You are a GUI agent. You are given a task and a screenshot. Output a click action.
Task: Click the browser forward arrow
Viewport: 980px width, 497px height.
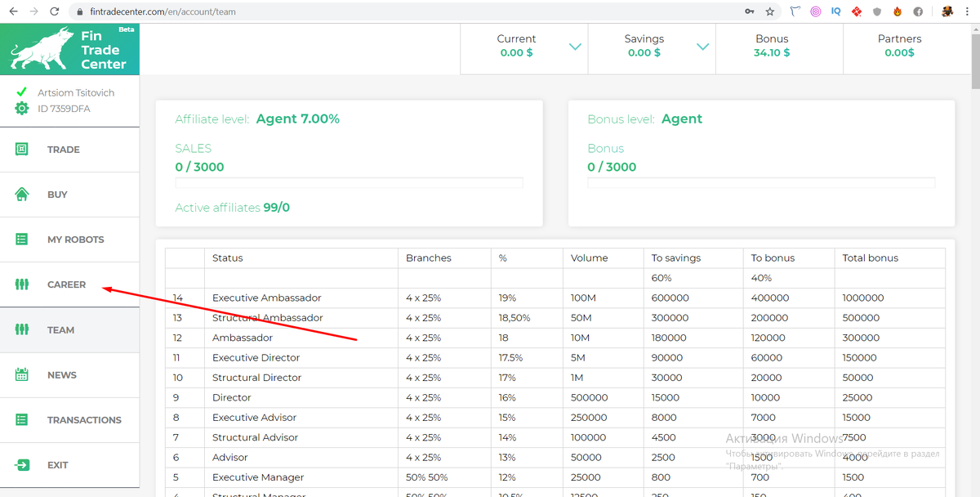tap(33, 11)
